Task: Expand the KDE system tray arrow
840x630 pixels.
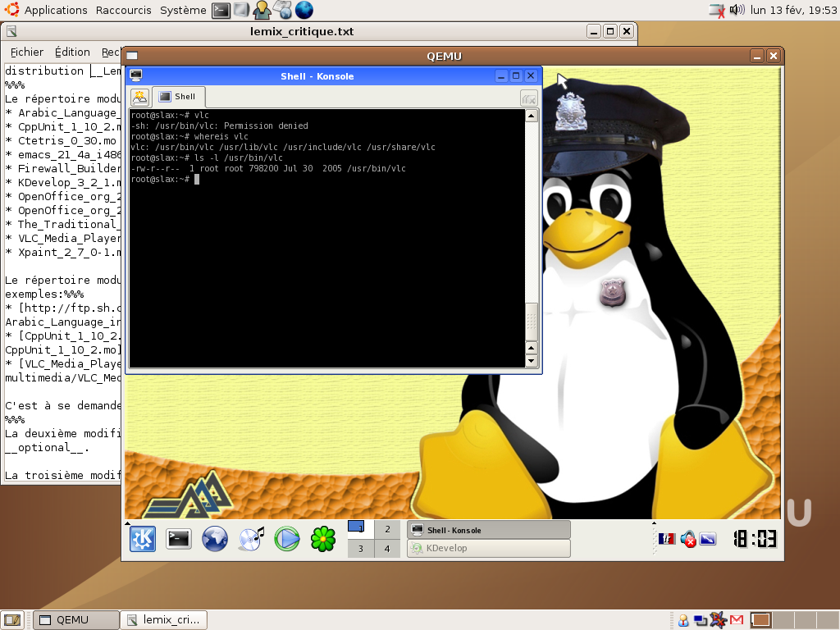Action: click(654, 523)
